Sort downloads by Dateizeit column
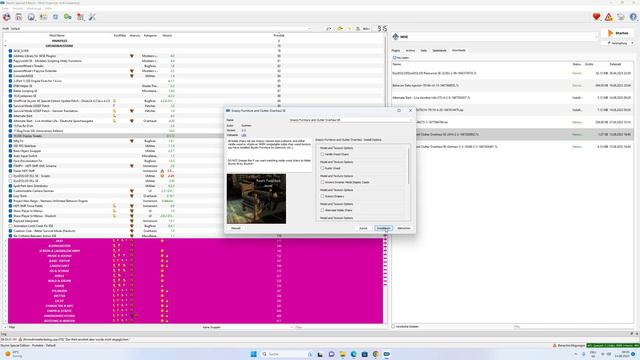 (615, 64)
